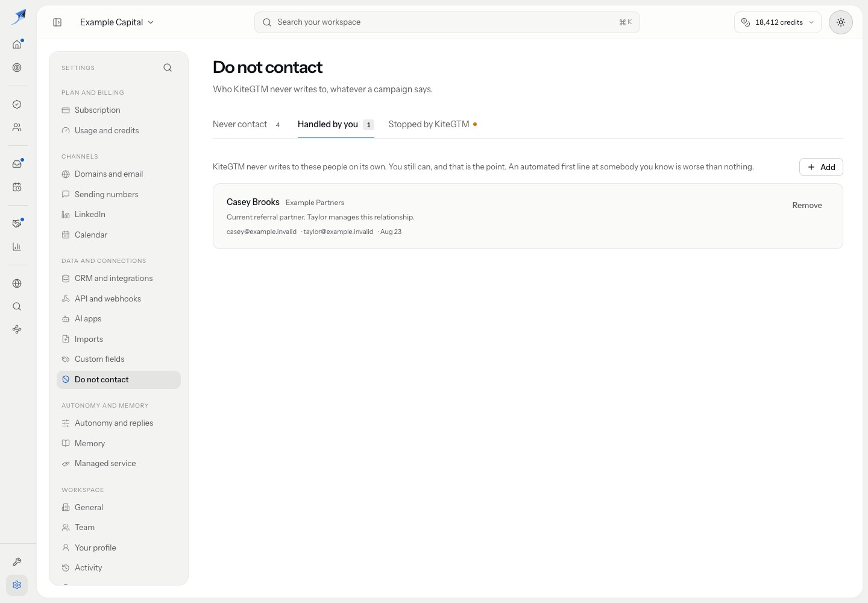Image resolution: width=868 pixels, height=603 pixels.
Task: Open the checkmark badge icon in left rail
Action: pos(17,104)
